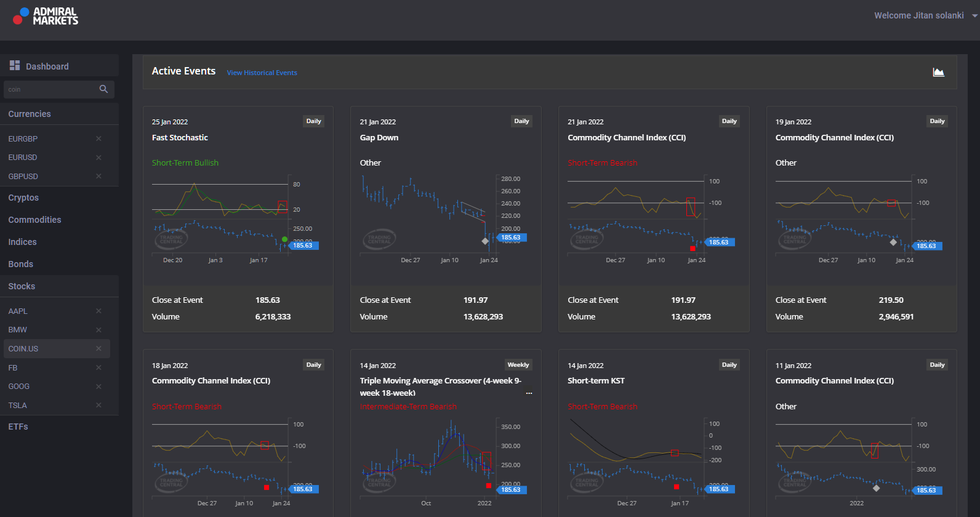
Task: Open the chart view icon in Active Events
Action: coord(938,73)
